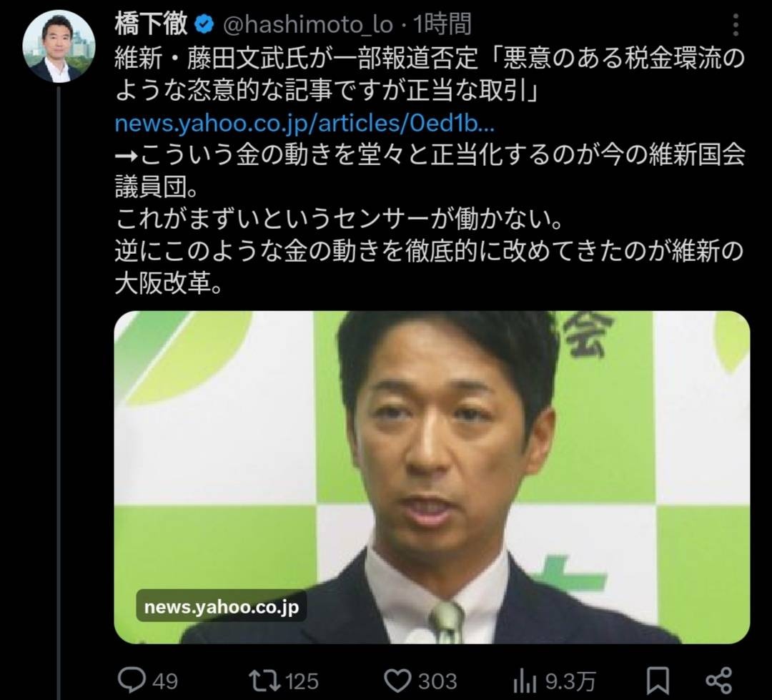Screen dimensions: 772x700
Task: Open the tweet via 1時間 timestamp
Action: 442,24
